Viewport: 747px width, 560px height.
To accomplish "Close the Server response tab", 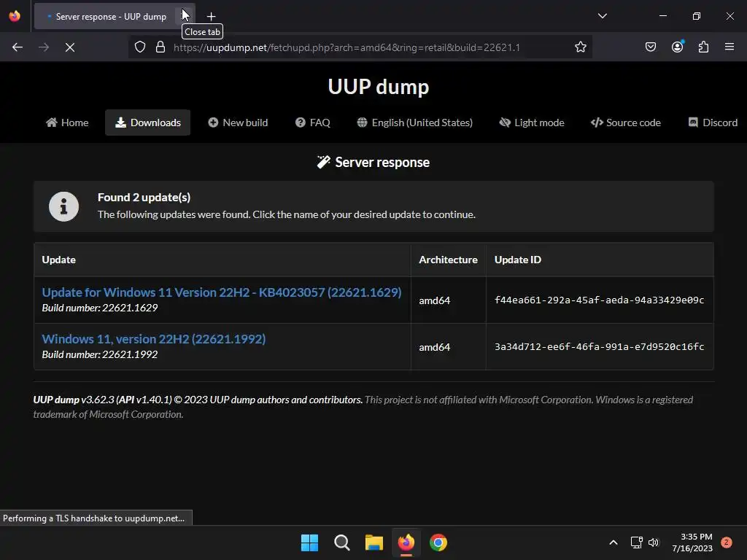I will pyautogui.click(x=185, y=16).
